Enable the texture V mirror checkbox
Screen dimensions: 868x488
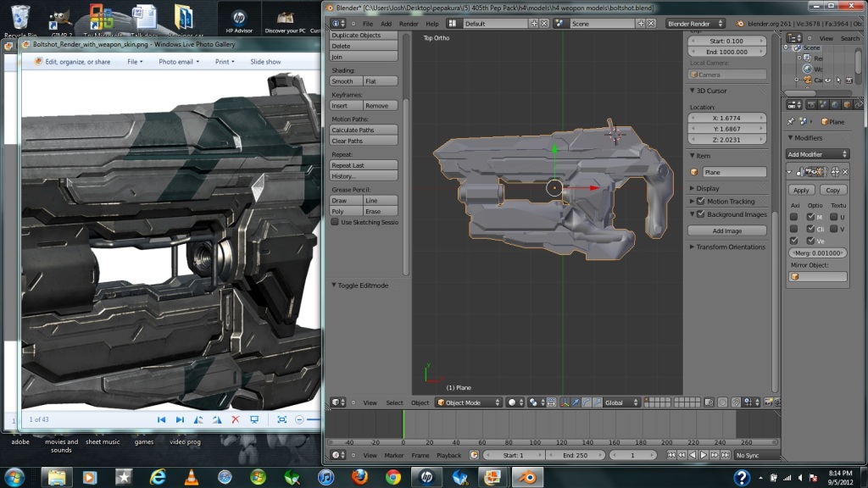pos(834,229)
